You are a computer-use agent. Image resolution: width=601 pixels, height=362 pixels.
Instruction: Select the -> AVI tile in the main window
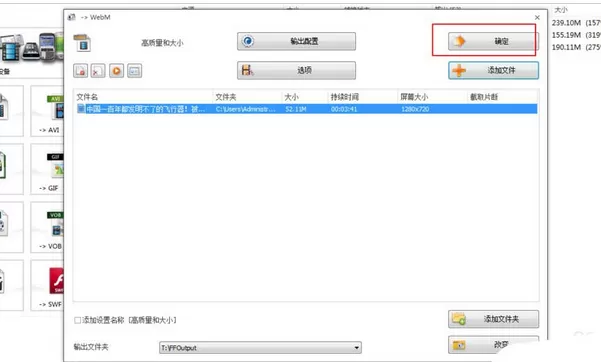point(47,111)
